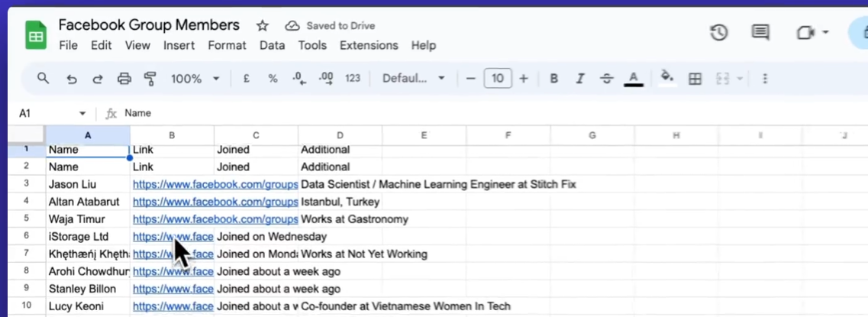
Task: Toggle strikethrough formatting
Action: click(607, 79)
